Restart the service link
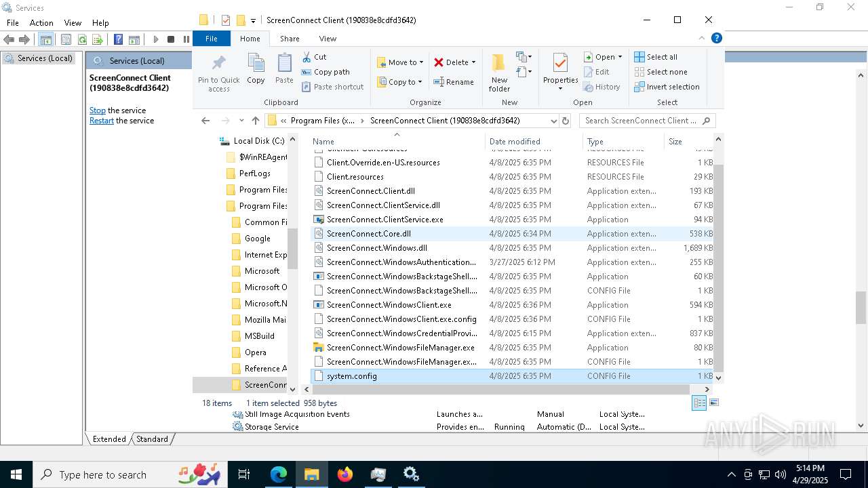Image resolution: width=868 pixels, height=488 pixels. click(x=102, y=121)
